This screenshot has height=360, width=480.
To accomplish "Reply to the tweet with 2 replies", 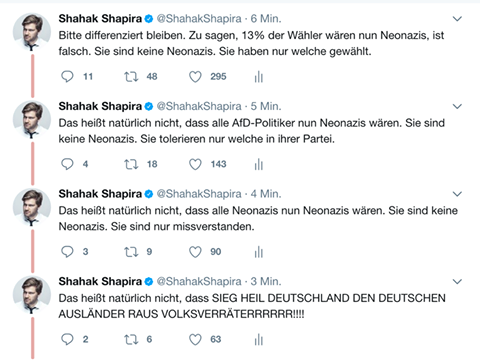I will coord(67,340).
